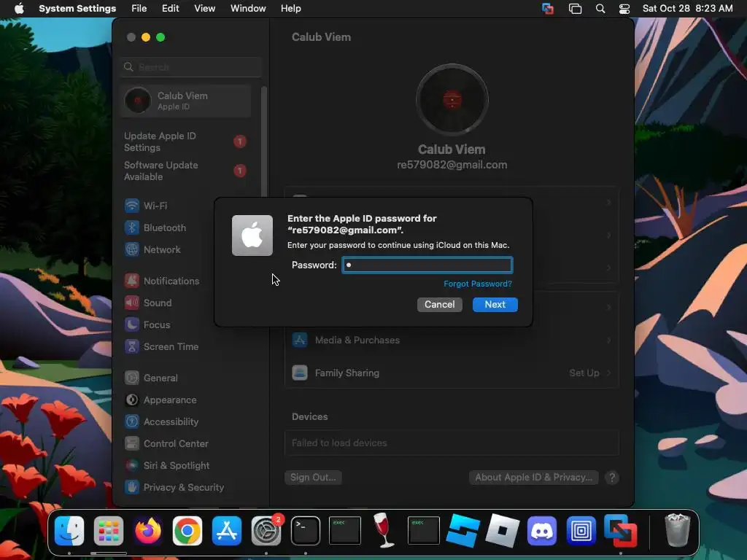Open Family Sharing Set Up row
Viewport: 747px width, 560px height.
pos(452,373)
